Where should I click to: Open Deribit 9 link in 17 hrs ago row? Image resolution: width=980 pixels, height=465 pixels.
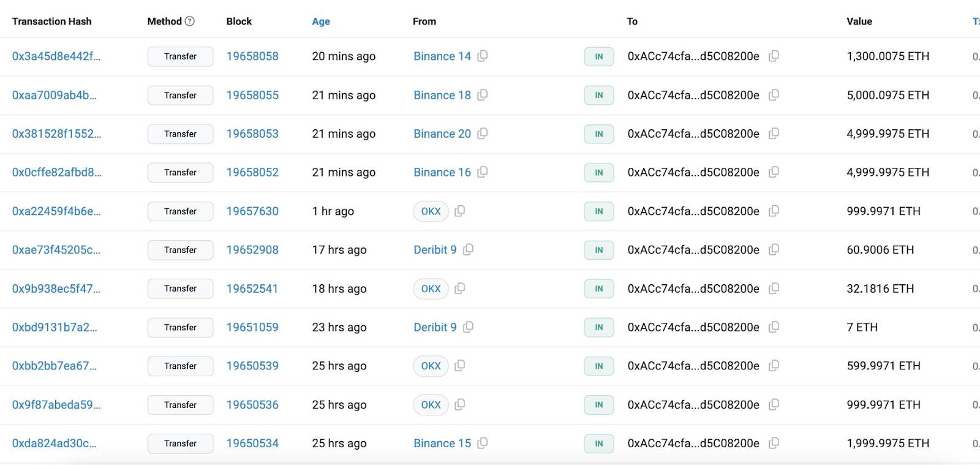435,249
